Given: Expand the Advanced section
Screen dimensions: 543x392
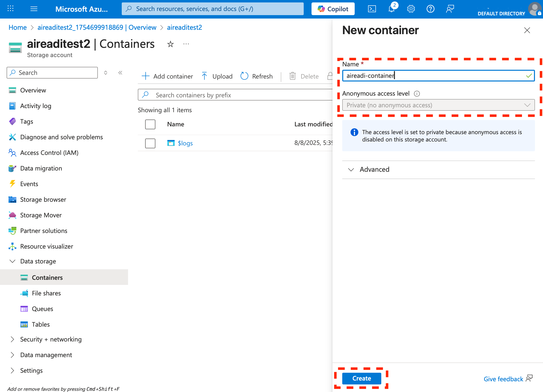Looking at the screenshot, I should [374, 169].
